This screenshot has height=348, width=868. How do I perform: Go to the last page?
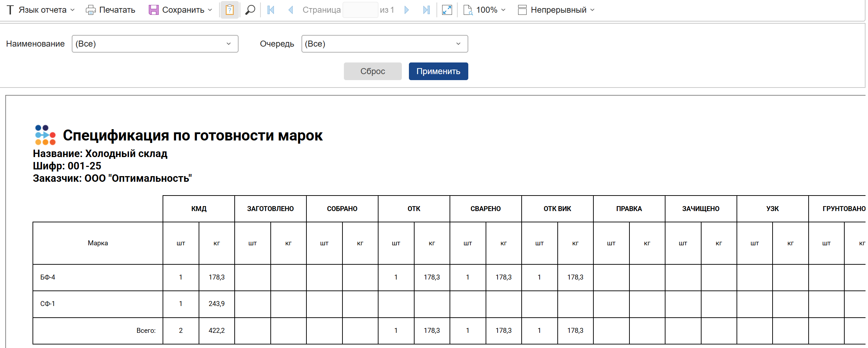tap(427, 10)
